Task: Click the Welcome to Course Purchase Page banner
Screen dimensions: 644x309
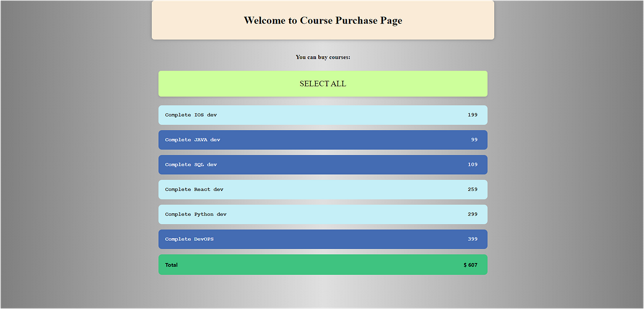Action: (323, 20)
